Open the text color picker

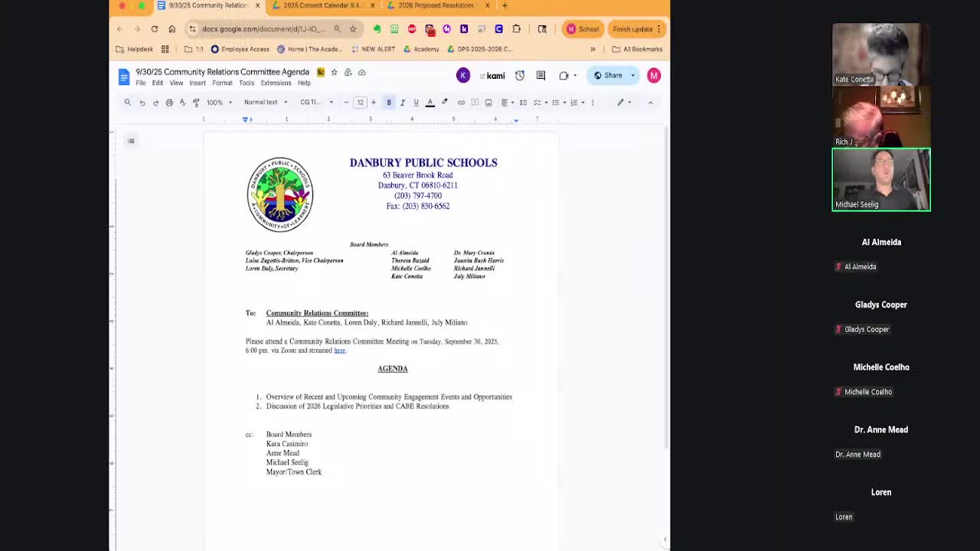click(x=430, y=103)
